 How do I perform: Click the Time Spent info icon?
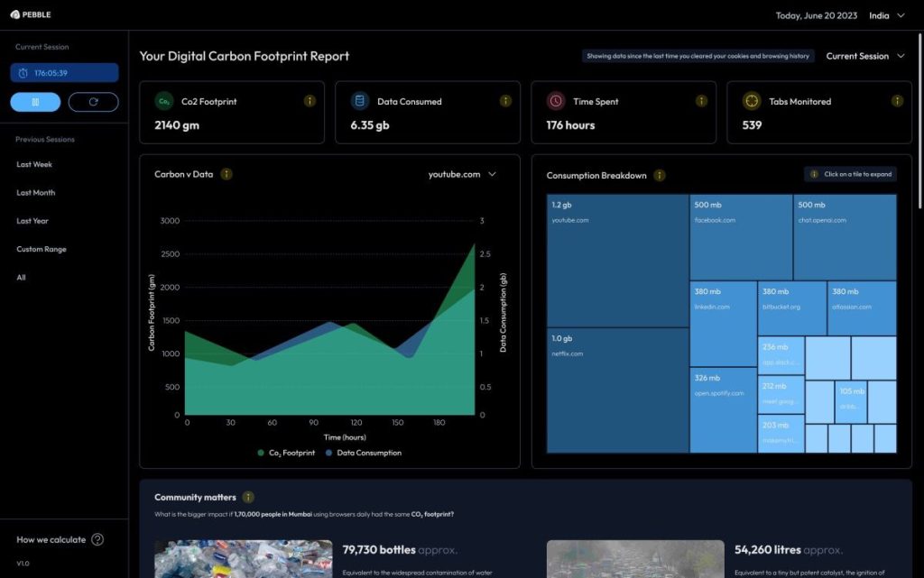[701, 101]
